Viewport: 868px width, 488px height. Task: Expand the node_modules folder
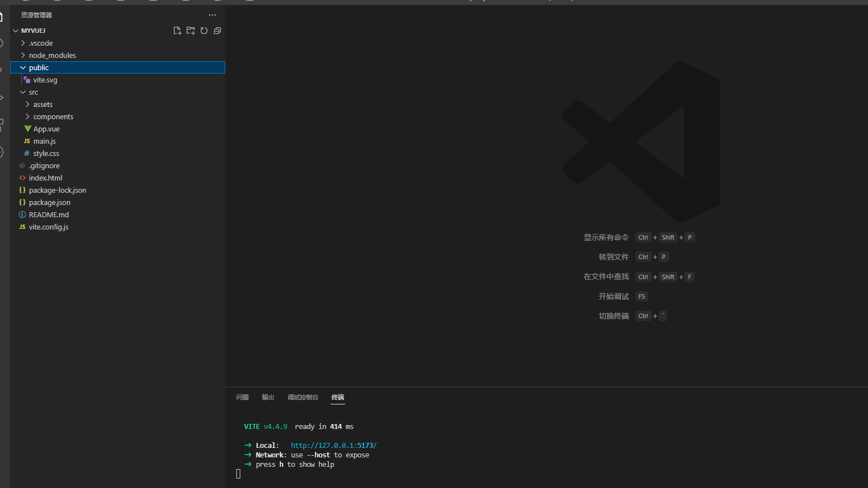pos(23,55)
